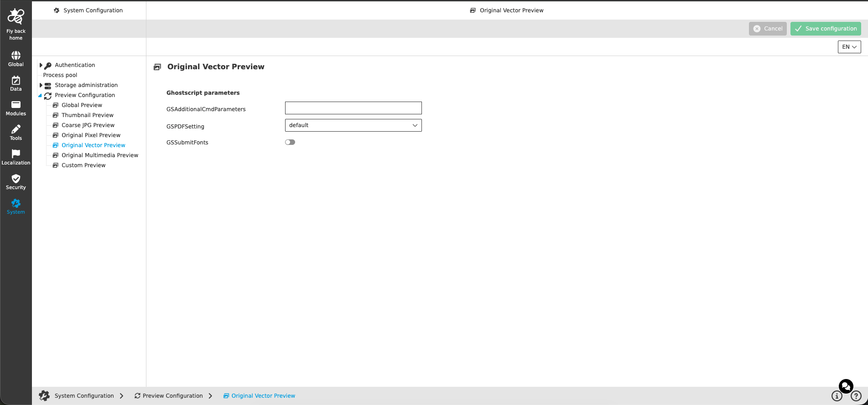This screenshot has width=868, height=405.
Task: Click the Global Preview tree icon
Action: [56, 105]
